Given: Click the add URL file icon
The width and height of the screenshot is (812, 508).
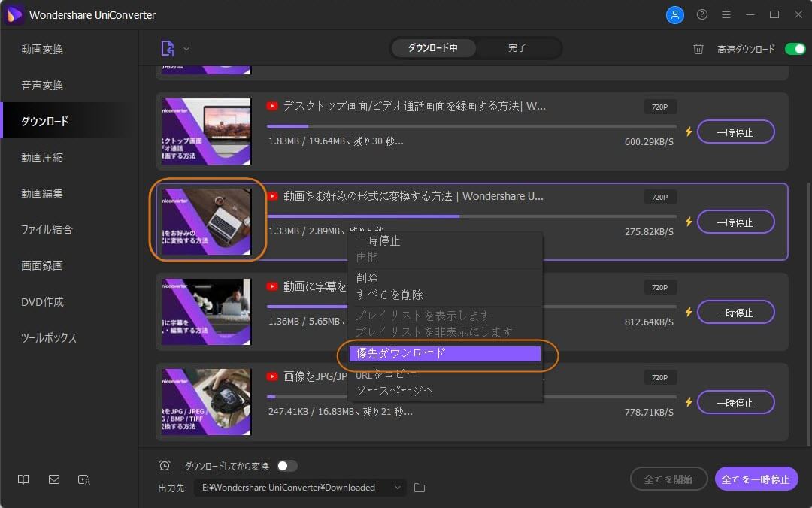Looking at the screenshot, I should tap(167, 49).
